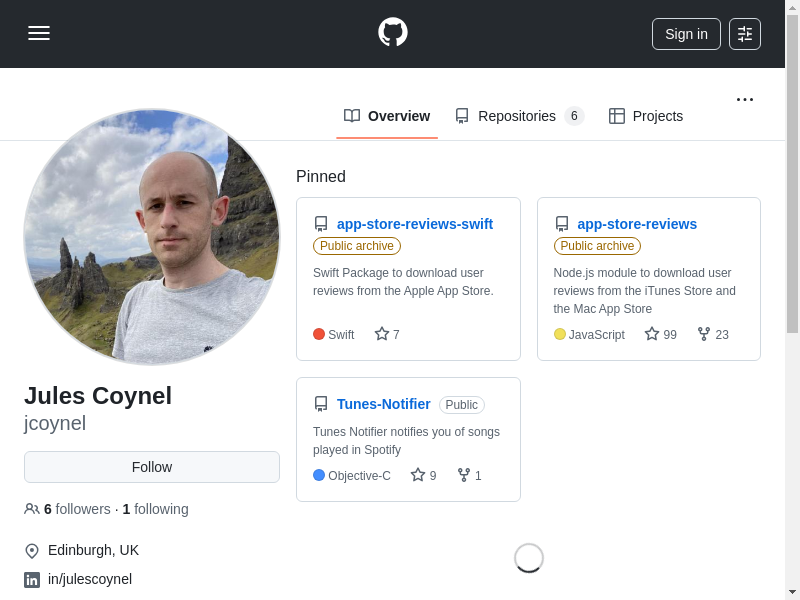Click the star icon on Tunes-Notifier

coord(418,475)
